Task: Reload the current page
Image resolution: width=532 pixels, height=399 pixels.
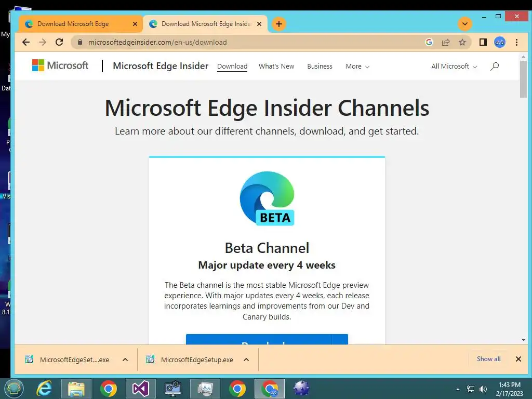Action: [x=59, y=42]
